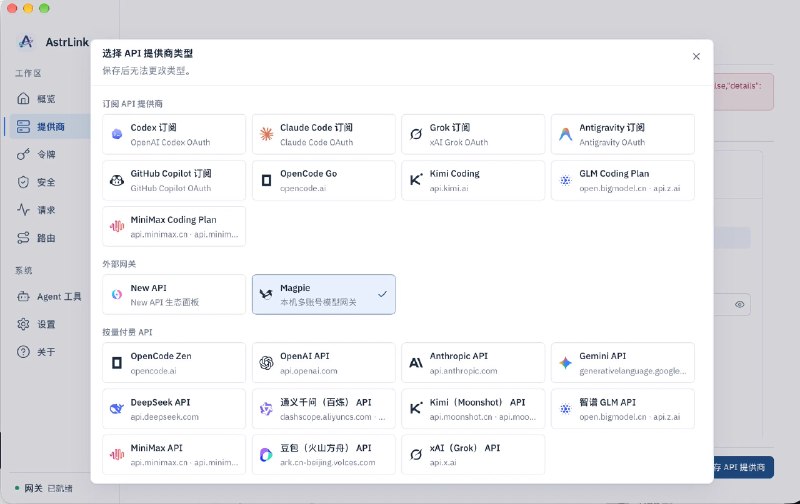Image resolution: width=800 pixels, height=504 pixels.
Task: Click the OpenCode Zen square icon
Action: coord(117,363)
